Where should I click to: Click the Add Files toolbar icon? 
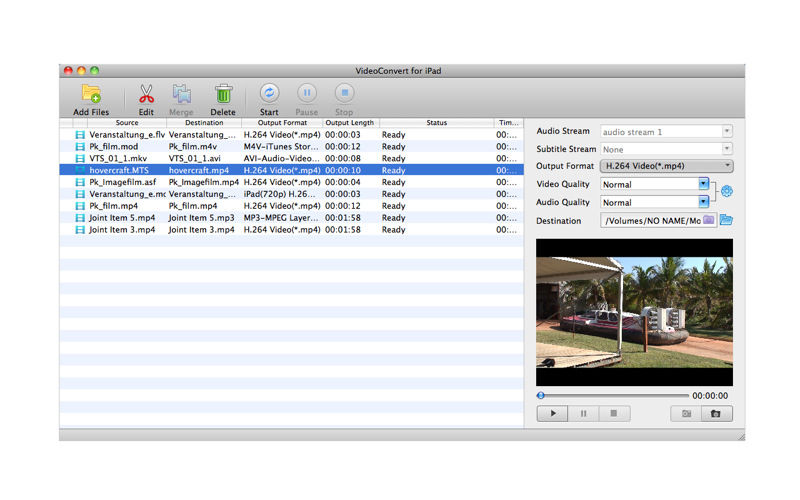click(91, 94)
